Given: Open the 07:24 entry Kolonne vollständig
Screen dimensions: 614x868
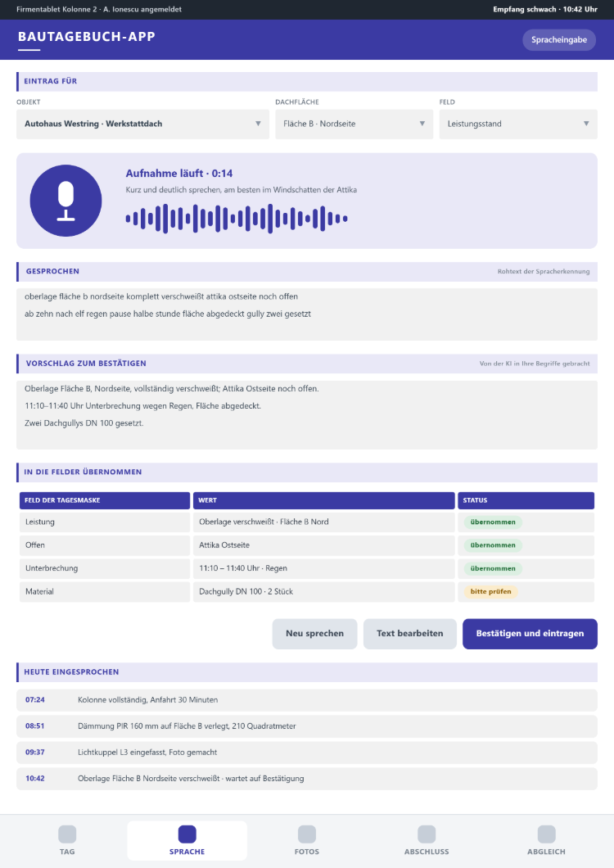Looking at the screenshot, I should click(307, 700).
